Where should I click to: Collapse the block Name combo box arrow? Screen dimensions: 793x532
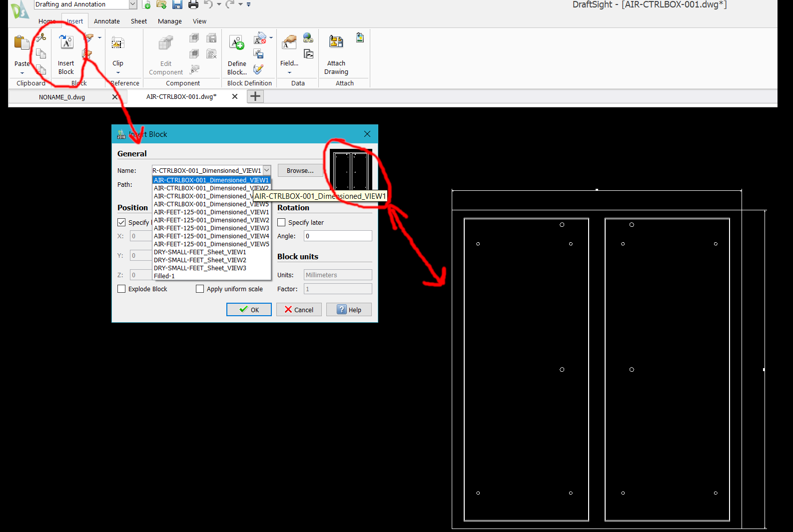pyautogui.click(x=267, y=170)
